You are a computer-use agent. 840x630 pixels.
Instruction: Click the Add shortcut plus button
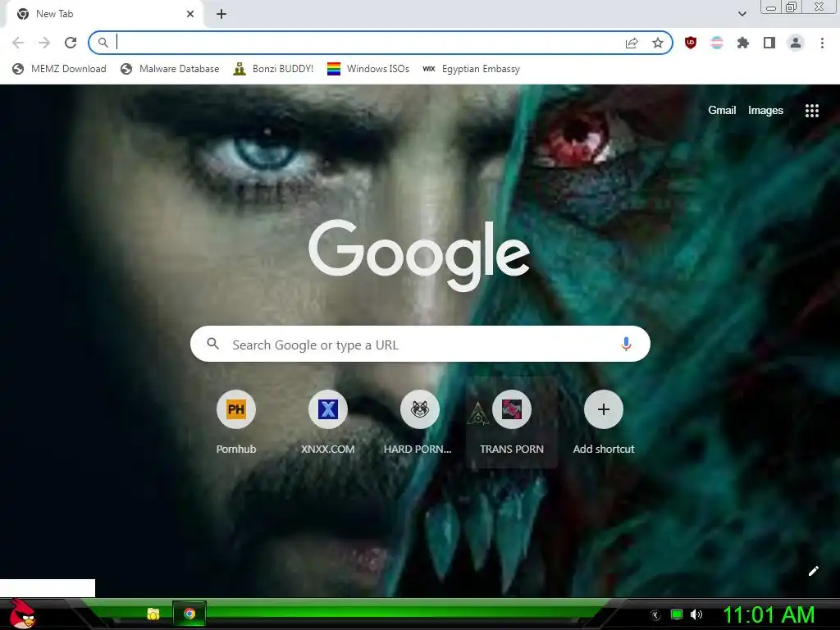click(603, 409)
